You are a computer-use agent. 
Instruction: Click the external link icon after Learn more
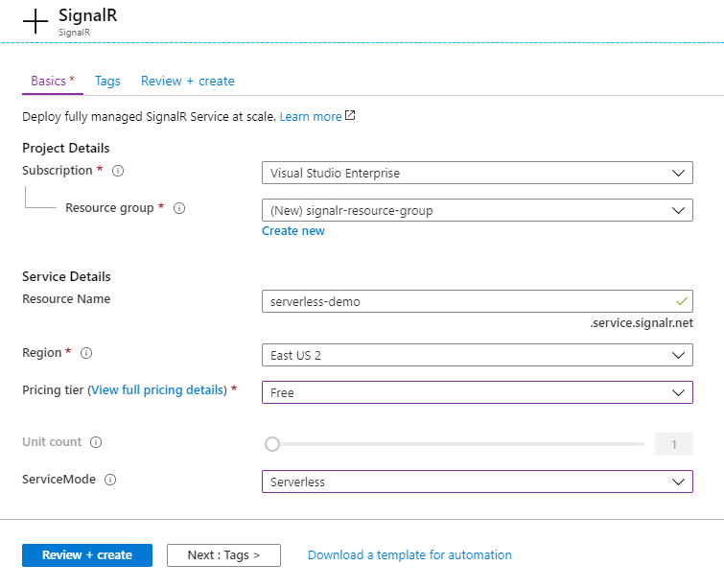(350, 115)
